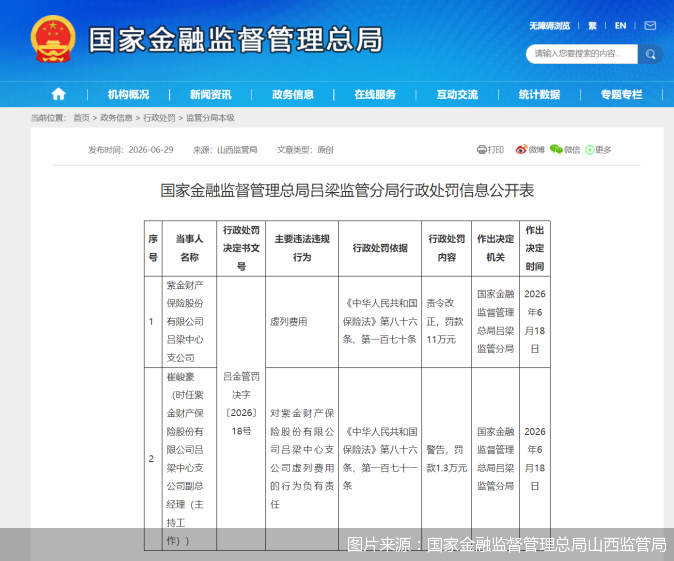The height and width of the screenshot is (561, 674).
Task: Open the 互动交流 menu
Action: (x=457, y=95)
